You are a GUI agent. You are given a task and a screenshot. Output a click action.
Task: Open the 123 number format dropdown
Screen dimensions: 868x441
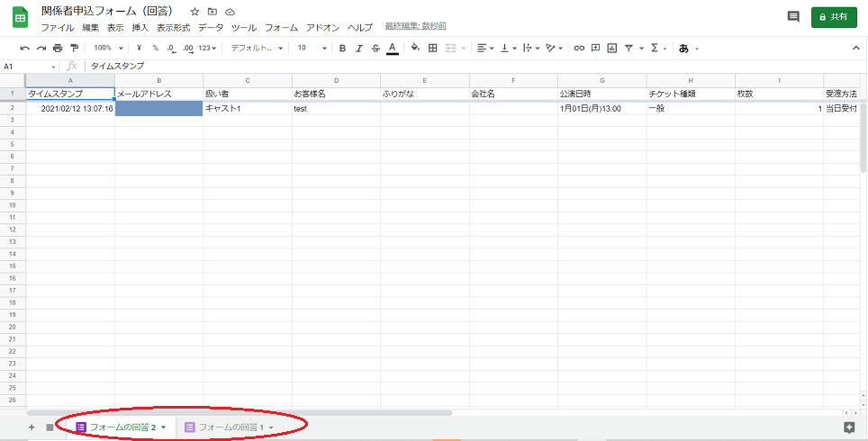[x=208, y=48]
